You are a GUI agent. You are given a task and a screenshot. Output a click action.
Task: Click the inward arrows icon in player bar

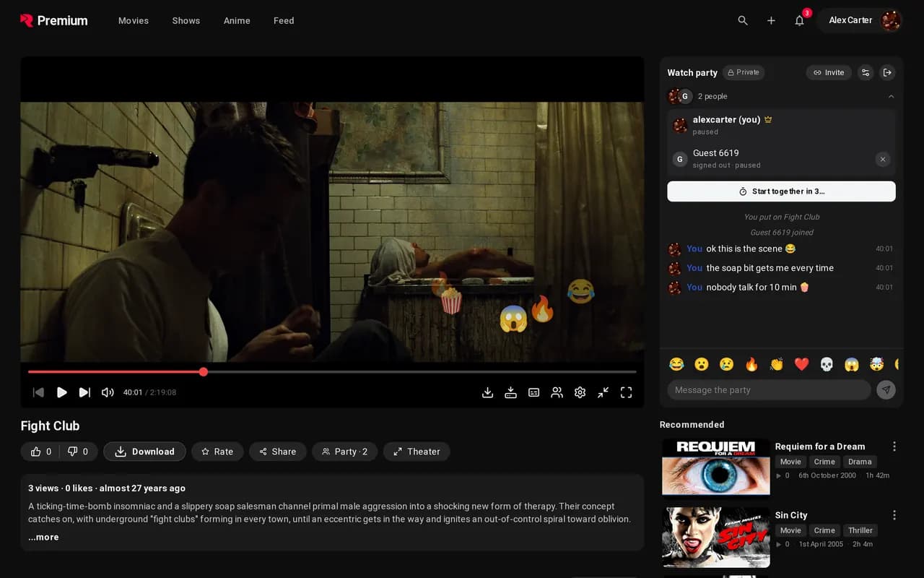[x=603, y=392]
